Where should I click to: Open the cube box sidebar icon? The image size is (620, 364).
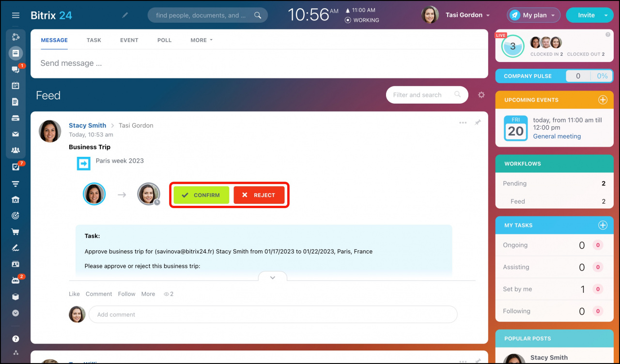click(x=15, y=297)
